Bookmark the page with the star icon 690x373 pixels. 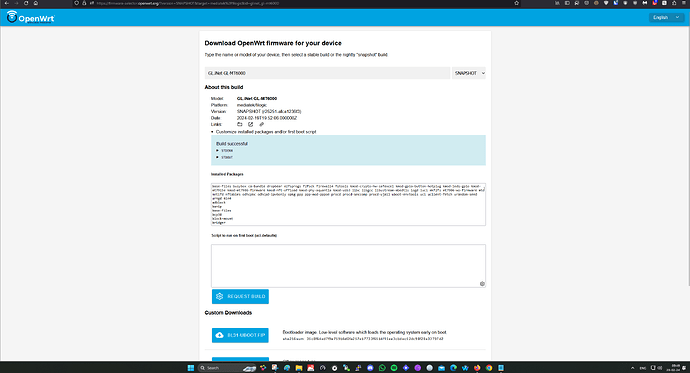click(517, 3)
